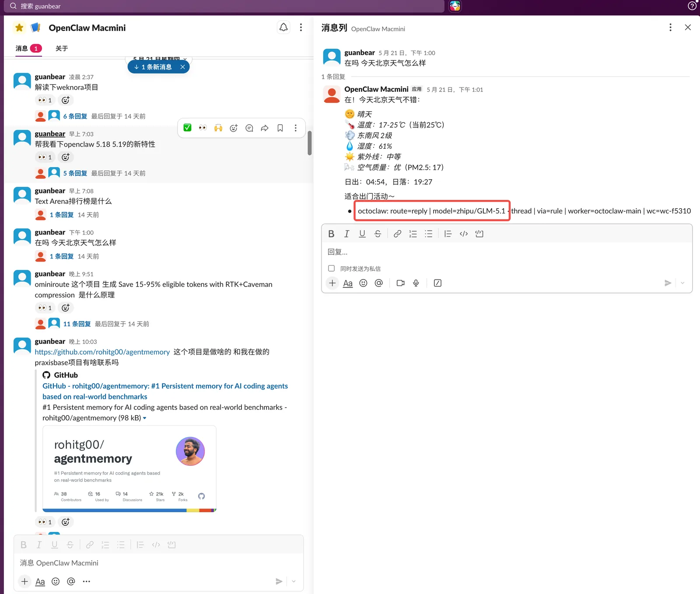Open 6条回复 thread
Image resolution: width=700 pixels, height=594 pixels.
75,116
